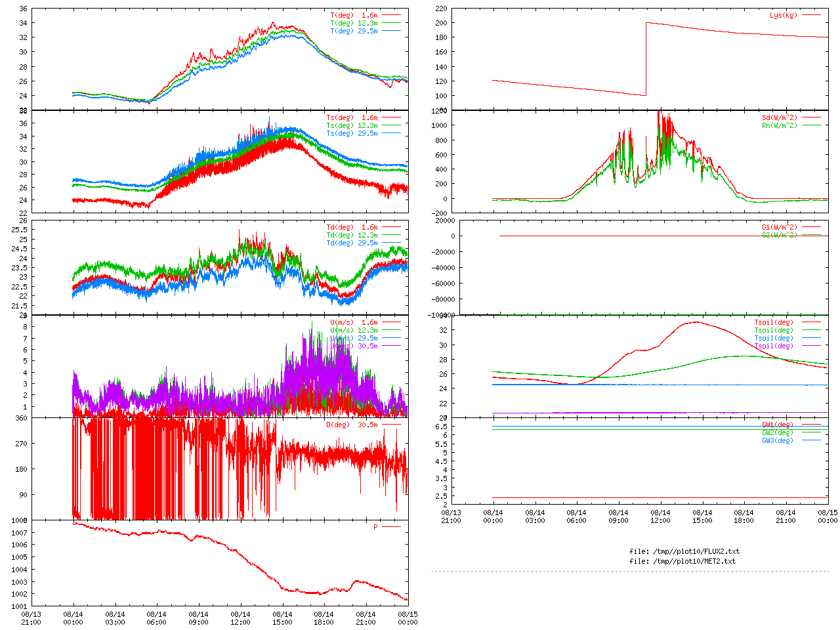Click the MET2.txt file path text

(682, 561)
